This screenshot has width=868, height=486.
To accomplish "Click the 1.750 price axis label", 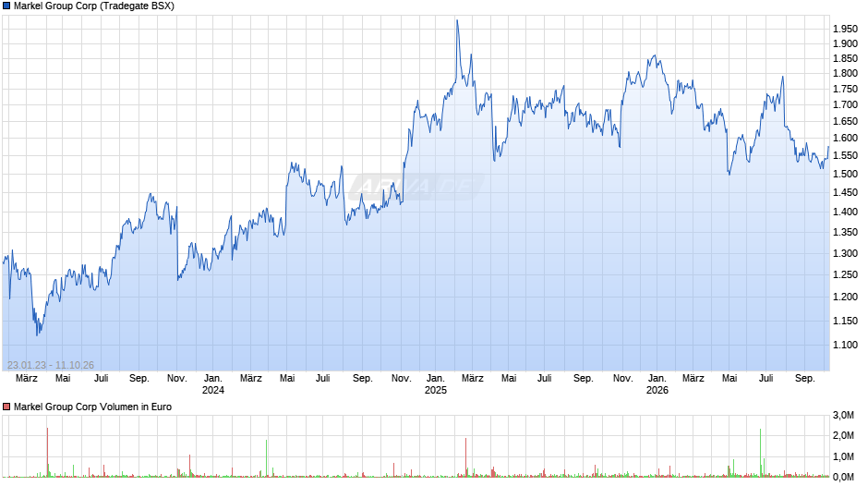I will coord(845,90).
